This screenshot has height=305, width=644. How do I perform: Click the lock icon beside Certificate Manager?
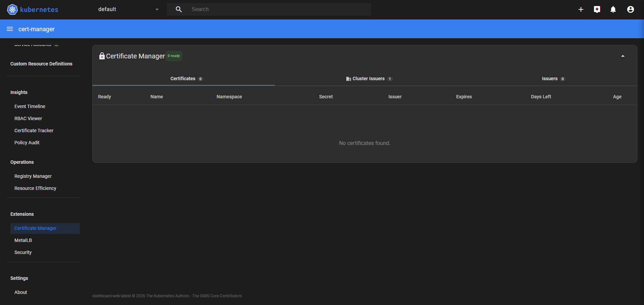pyautogui.click(x=102, y=56)
